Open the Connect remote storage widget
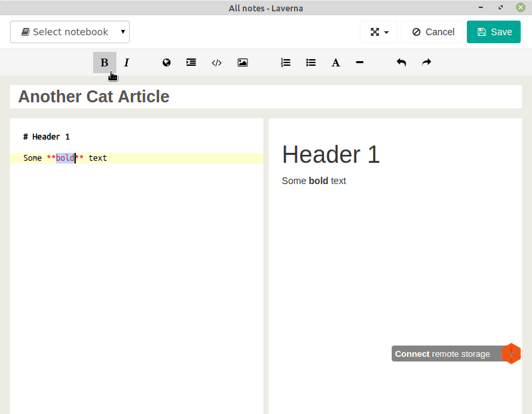This screenshot has width=532, height=414. tap(456, 354)
